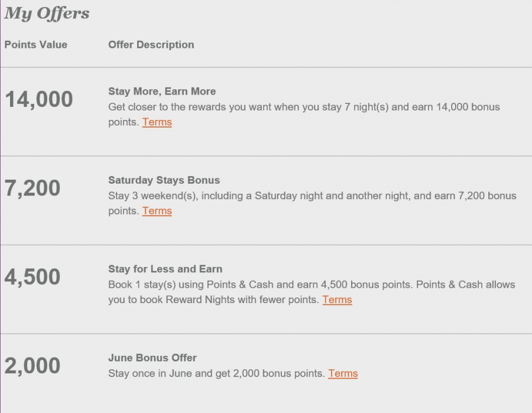Click the large 7,200 points value
The height and width of the screenshot is (413, 532).
point(33,188)
